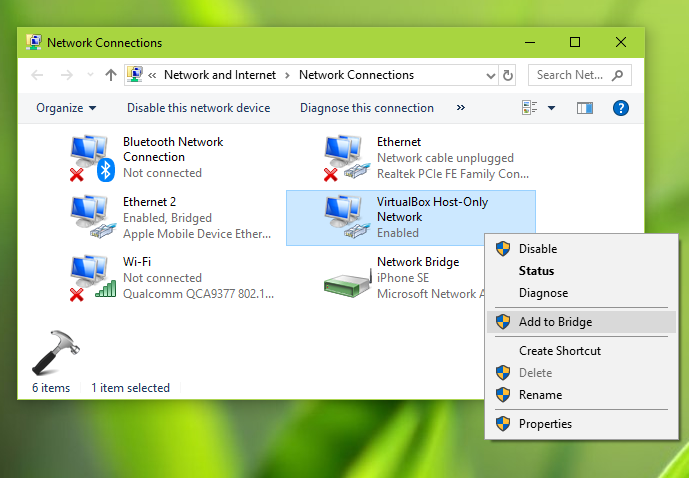Refresh the Network Connections list
Image resolution: width=689 pixels, height=478 pixels.
(508, 75)
